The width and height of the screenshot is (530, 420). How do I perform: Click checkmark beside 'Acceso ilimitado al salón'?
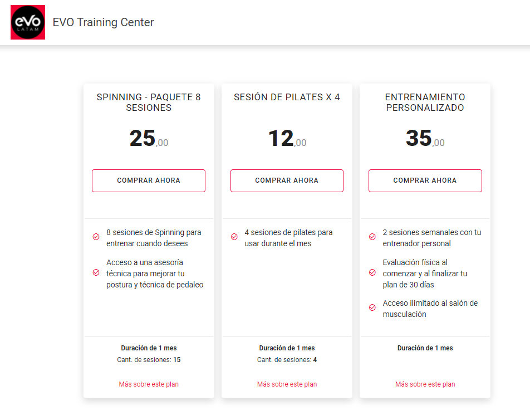(x=372, y=307)
